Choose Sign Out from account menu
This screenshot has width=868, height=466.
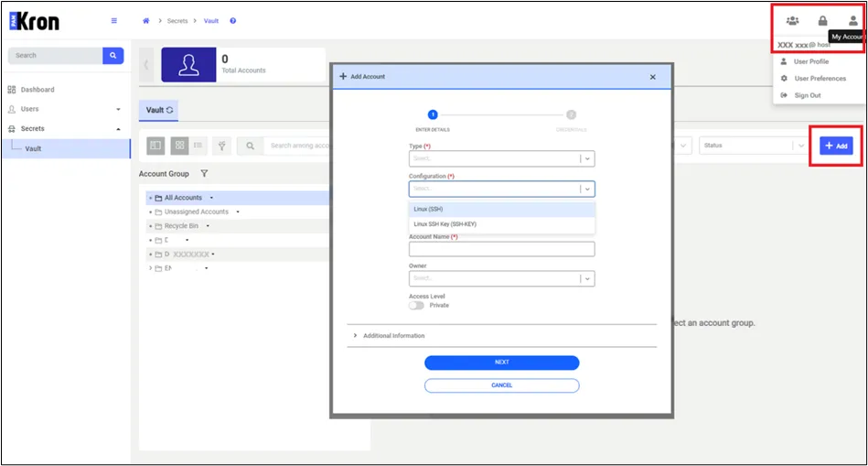(807, 95)
